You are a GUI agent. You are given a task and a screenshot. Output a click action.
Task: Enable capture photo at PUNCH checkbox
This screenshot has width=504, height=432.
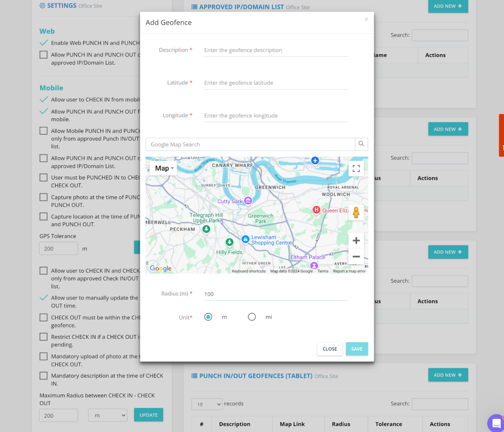click(43, 197)
